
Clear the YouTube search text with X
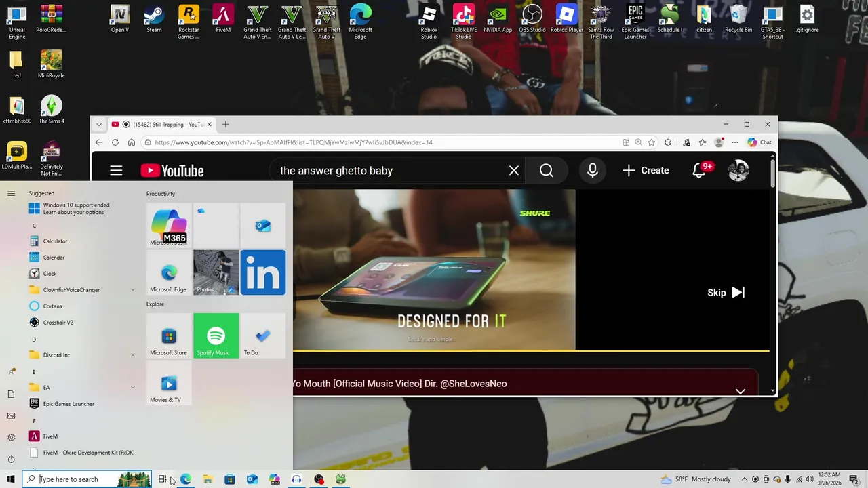click(514, 171)
